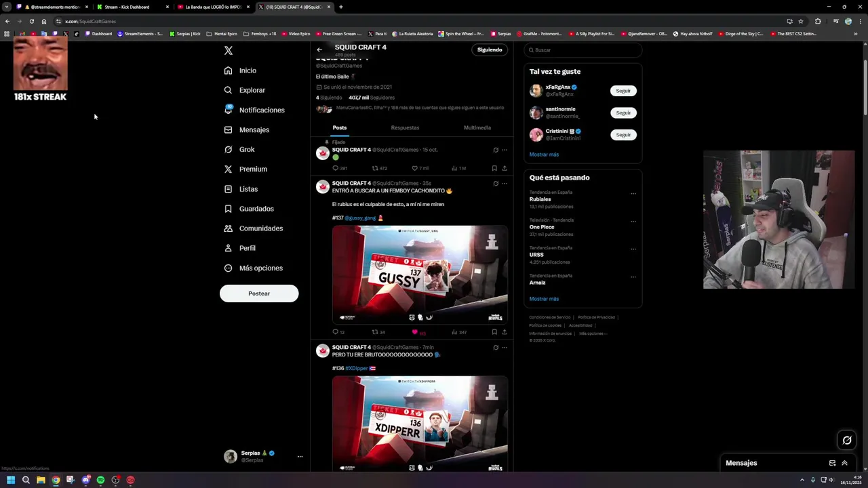Screen dimensions: 868x488
Task: Share the #137 gussy_gang post
Action: pyautogui.click(x=505, y=332)
